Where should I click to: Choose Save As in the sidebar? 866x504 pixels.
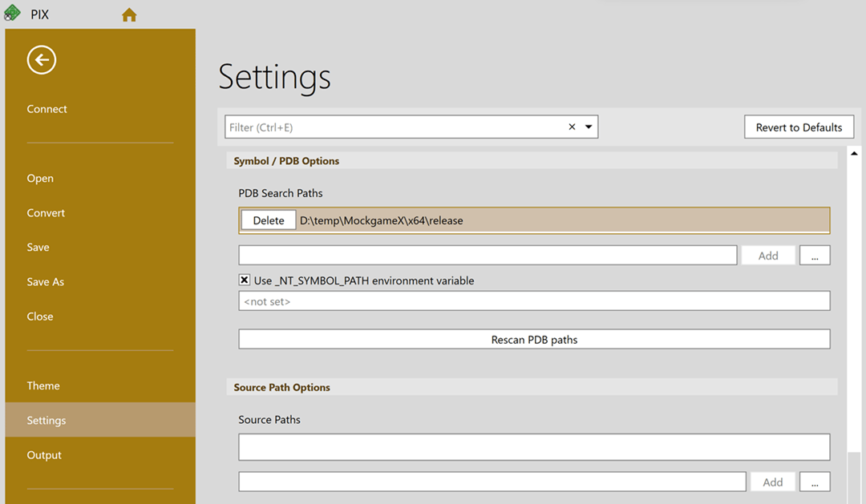[45, 282]
